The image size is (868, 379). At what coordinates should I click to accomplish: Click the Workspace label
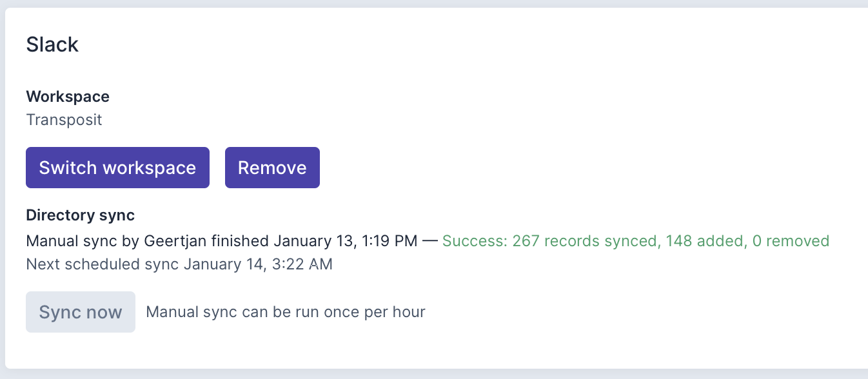(68, 97)
